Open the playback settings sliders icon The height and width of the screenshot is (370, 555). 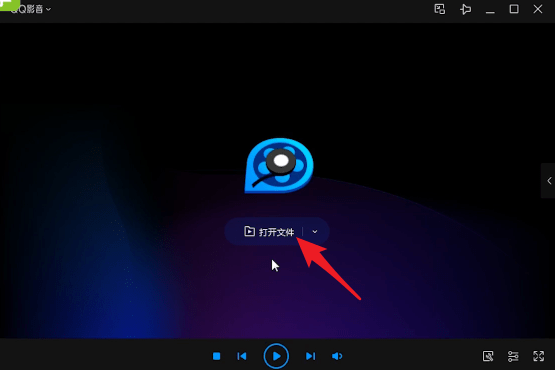(513, 356)
